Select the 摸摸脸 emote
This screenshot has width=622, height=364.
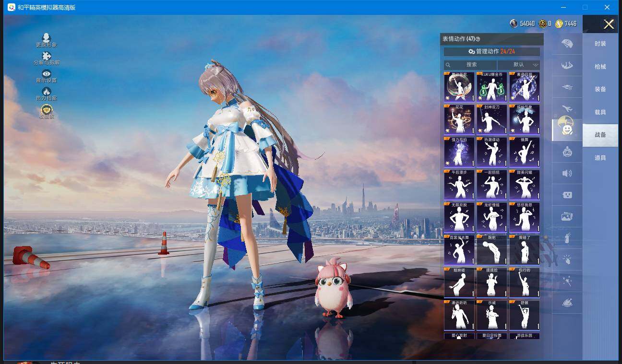(492, 282)
